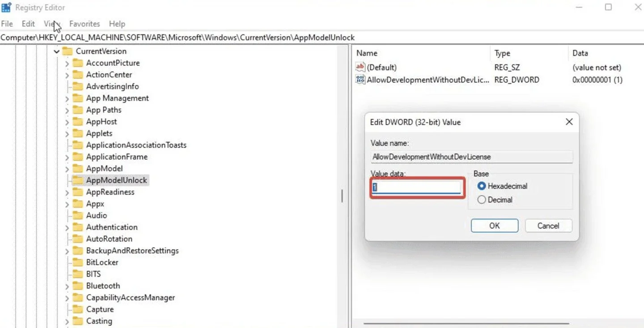Screen dimensions: 644x328
Task: Click the BitLocker folder icon
Action: tap(78, 262)
